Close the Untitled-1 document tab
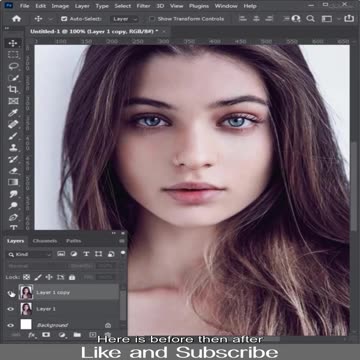The width and height of the screenshot is (360, 360). click(x=165, y=31)
